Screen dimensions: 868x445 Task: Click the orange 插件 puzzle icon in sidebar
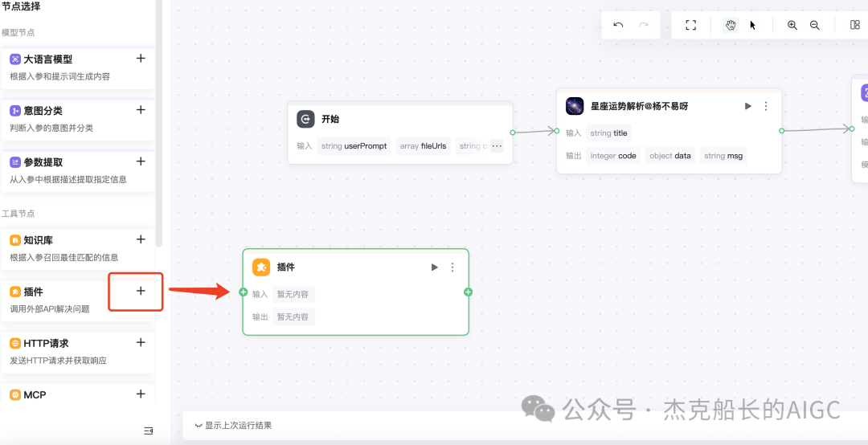pyautogui.click(x=15, y=292)
